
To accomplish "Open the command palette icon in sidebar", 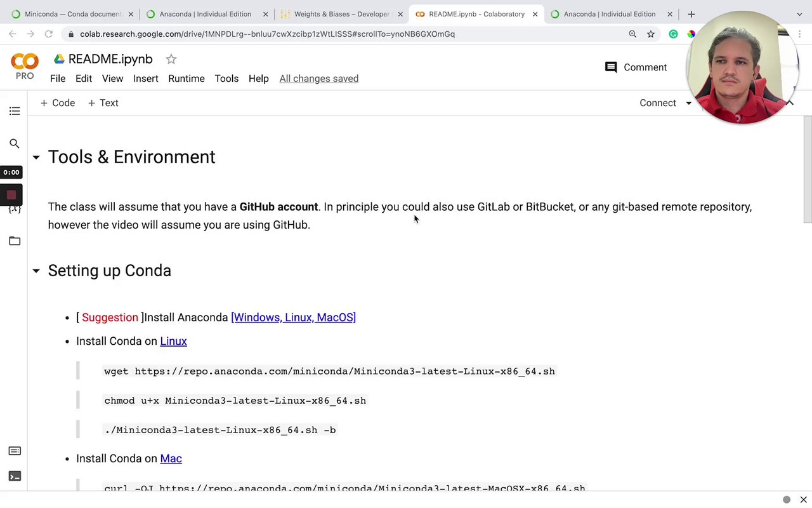I will [15, 451].
